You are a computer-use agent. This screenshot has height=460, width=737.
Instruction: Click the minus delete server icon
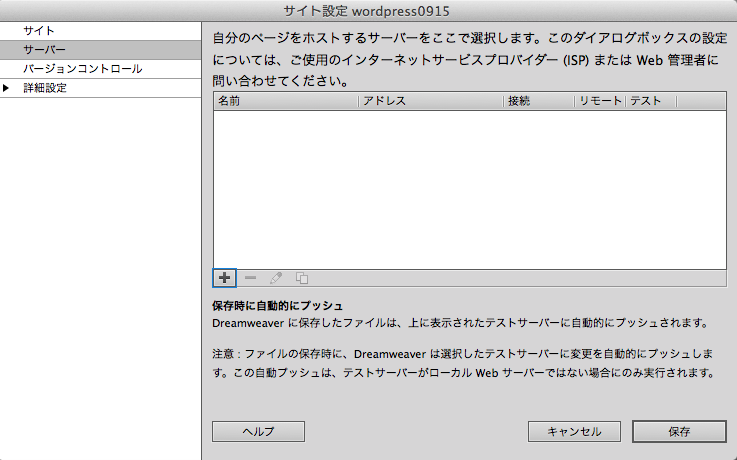(x=251, y=278)
